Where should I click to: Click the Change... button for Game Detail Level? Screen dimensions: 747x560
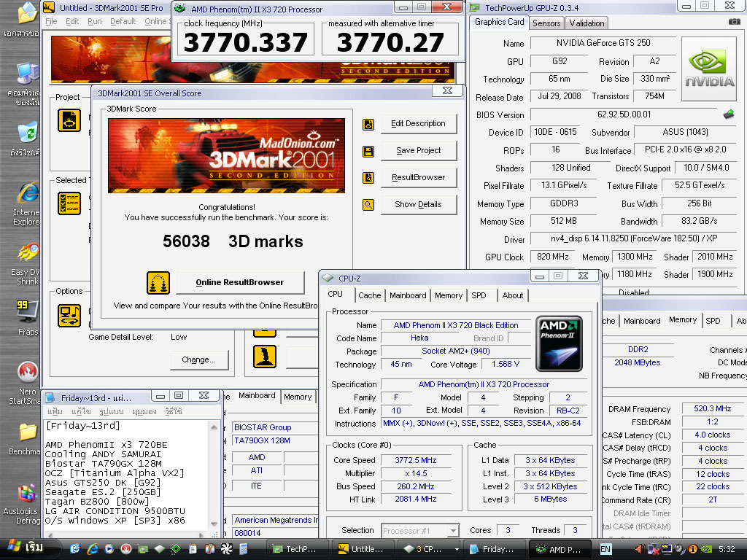click(198, 360)
